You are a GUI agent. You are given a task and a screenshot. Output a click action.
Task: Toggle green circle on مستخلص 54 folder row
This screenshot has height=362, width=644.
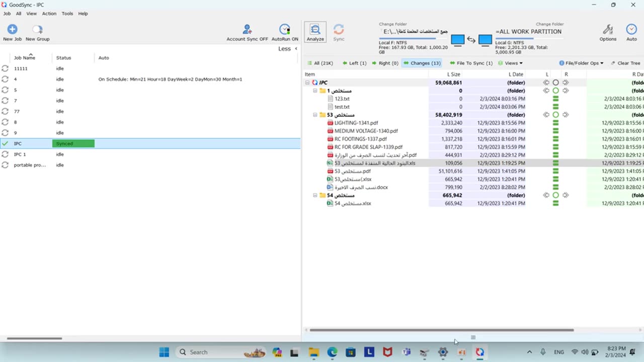(555, 195)
